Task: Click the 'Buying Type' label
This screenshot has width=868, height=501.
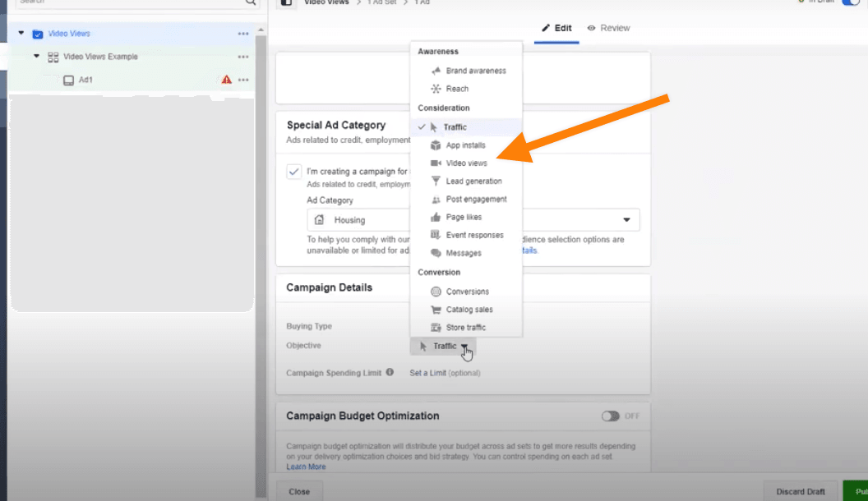Action: 309,326
